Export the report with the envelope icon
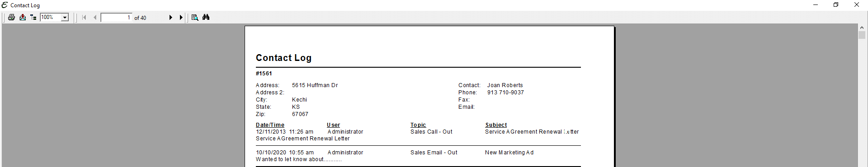Screen dimensions: 868x167 point(23,18)
